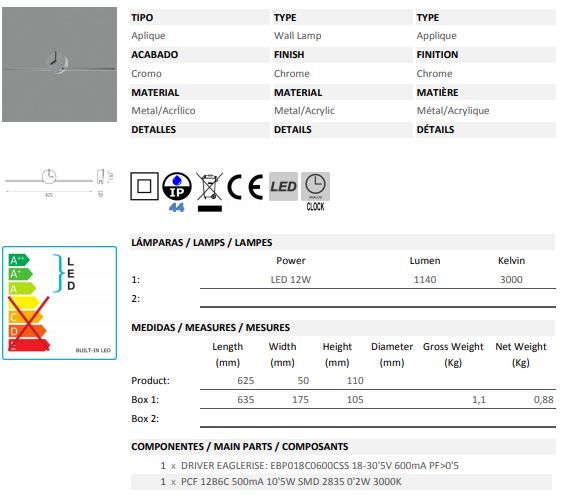Click the DETALLES header
Screen dimensions: 576x495
pos(154,130)
